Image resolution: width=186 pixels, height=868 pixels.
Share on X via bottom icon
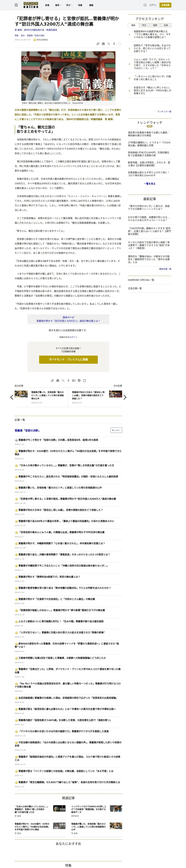[x=63, y=380]
